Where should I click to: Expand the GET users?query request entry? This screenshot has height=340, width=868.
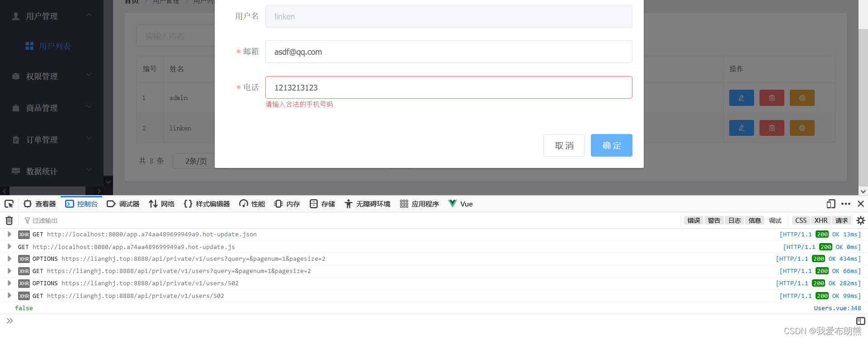(9, 271)
